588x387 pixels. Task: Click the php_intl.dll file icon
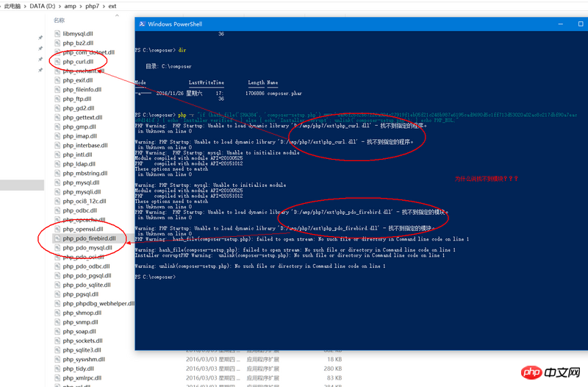coord(57,155)
